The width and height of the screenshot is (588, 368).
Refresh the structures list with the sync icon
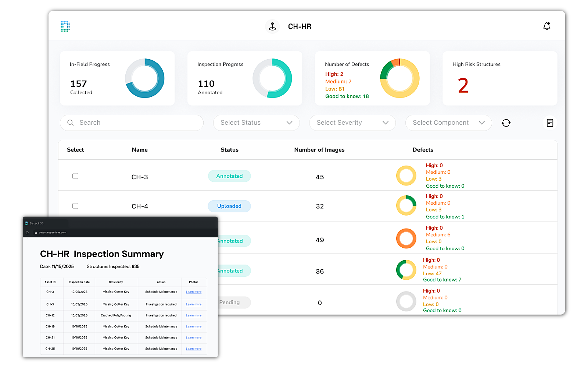tap(506, 123)
